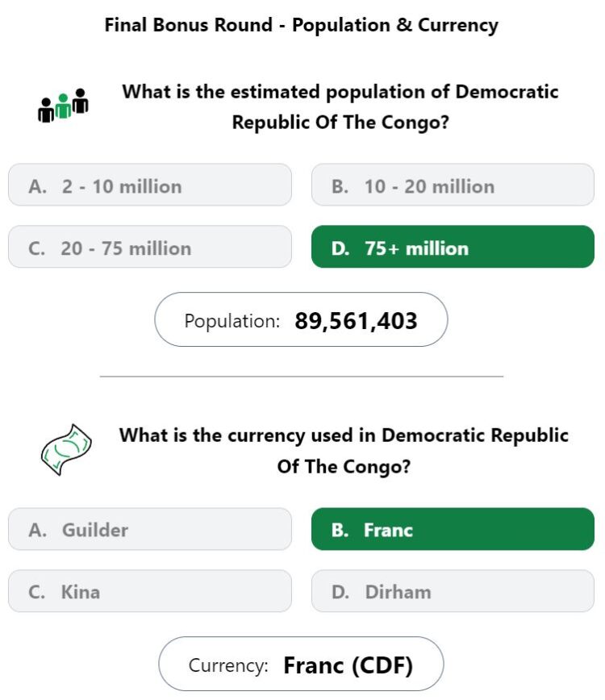Image resolution: width=605 pixels, height=700 pixels.
Task: Select answer B. 10 - 20 million
Action: [453, 185]
